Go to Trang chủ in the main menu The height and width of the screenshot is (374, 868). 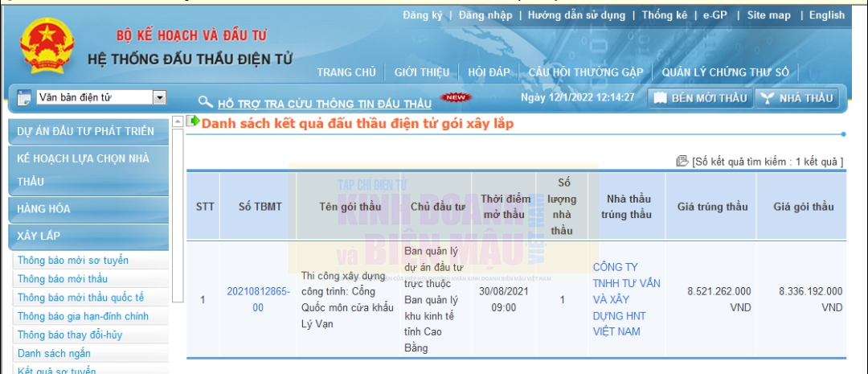[346, 72]
